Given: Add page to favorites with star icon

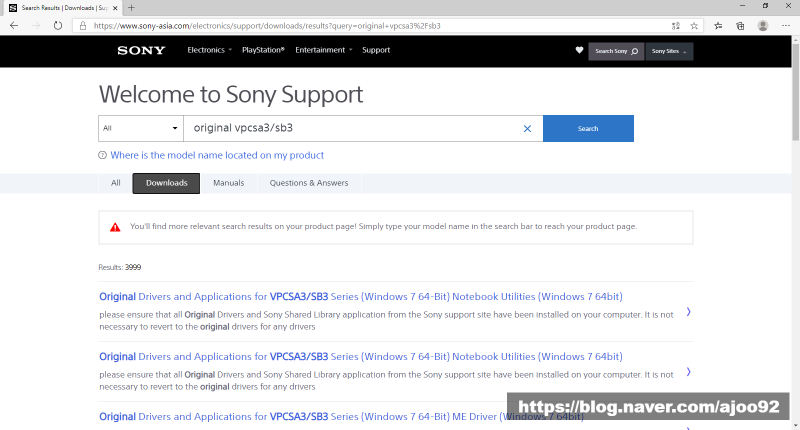Looking at the screenshot, I should click(694, 26).
